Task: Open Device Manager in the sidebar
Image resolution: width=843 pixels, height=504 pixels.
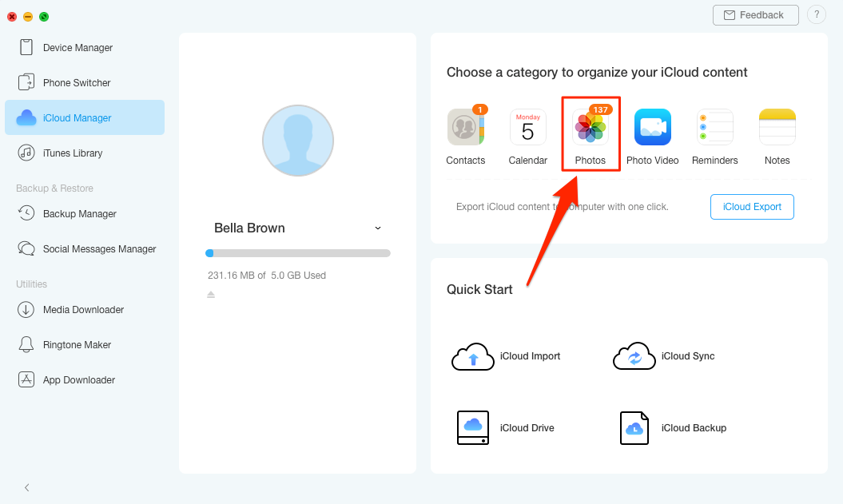Action: (x=85, y=47)
